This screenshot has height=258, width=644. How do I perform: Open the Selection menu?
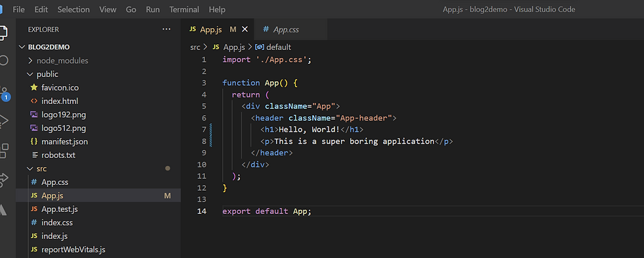[x=73, y=9]
